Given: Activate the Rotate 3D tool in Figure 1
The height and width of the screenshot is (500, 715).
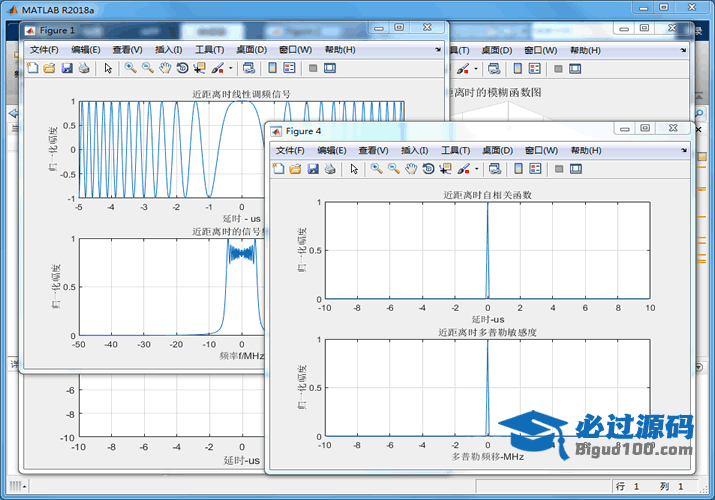Looking at the screenshot, I should (182, 68).
